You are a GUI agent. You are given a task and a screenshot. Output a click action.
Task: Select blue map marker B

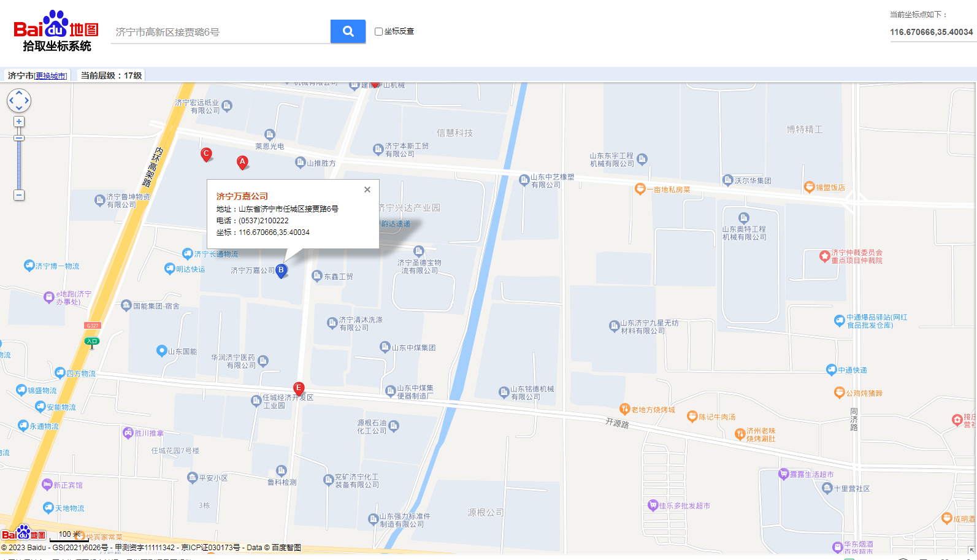point(281,270)
